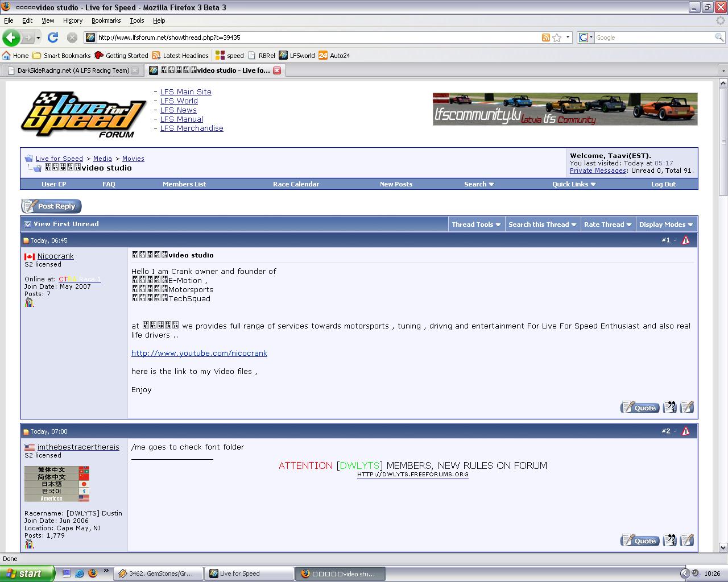Click the View First Unread link

[x=66, y=224]
